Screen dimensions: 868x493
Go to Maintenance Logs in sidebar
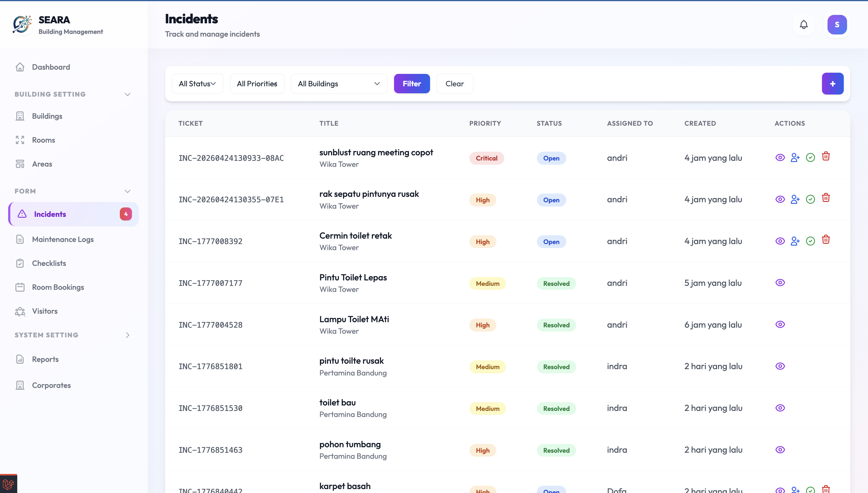[x=63, y=240]
